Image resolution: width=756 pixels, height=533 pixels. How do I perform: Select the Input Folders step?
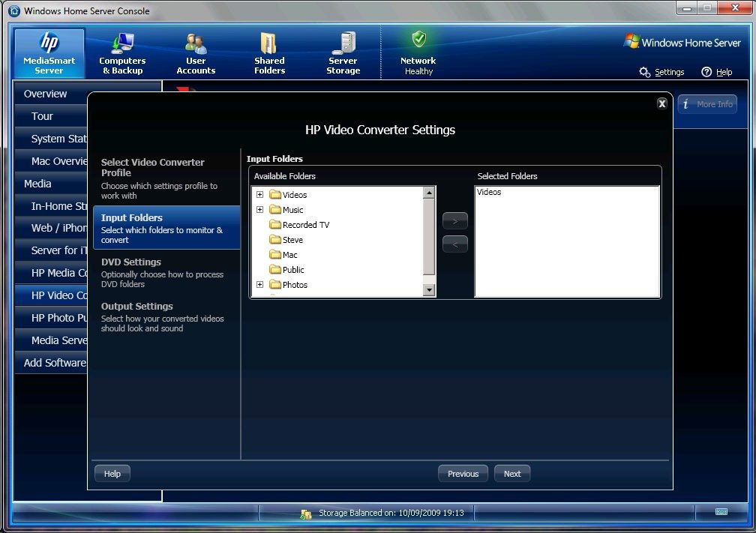(166, 228)
